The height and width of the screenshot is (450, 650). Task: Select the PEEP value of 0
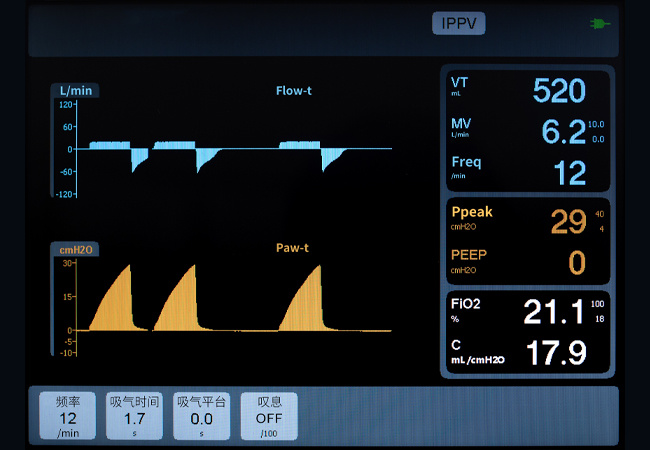[x=575, y=262]
